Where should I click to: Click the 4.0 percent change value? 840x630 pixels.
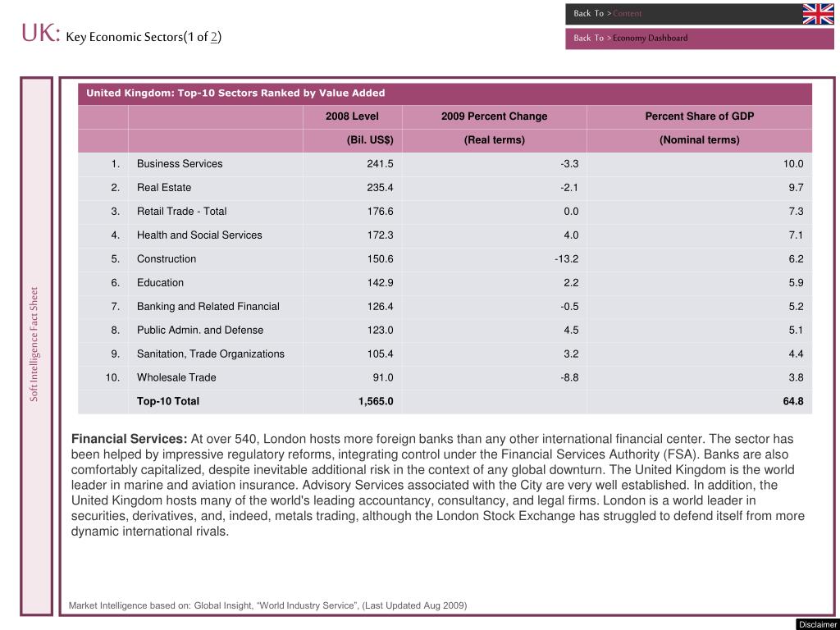571,235
